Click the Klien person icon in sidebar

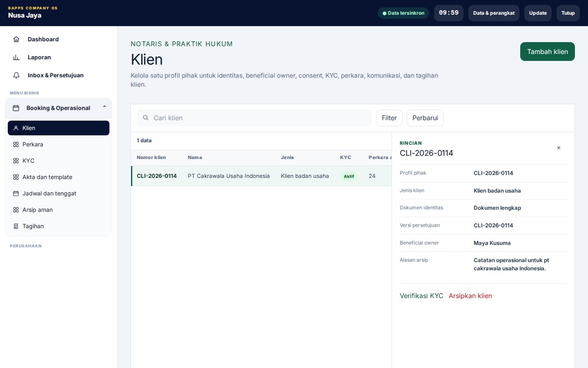pyautogui.click(x=16, y=128)
